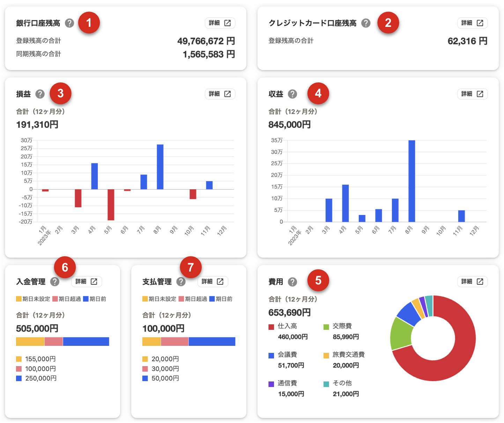
Task: Click the 460,000円 仕入高 amount
Action: coord(293,337)
